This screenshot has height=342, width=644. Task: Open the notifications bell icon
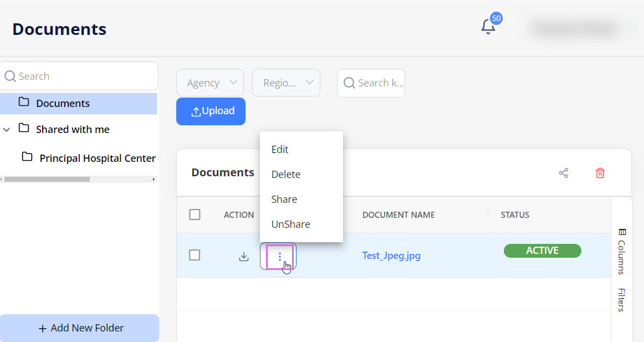click(x=488, y=27)
